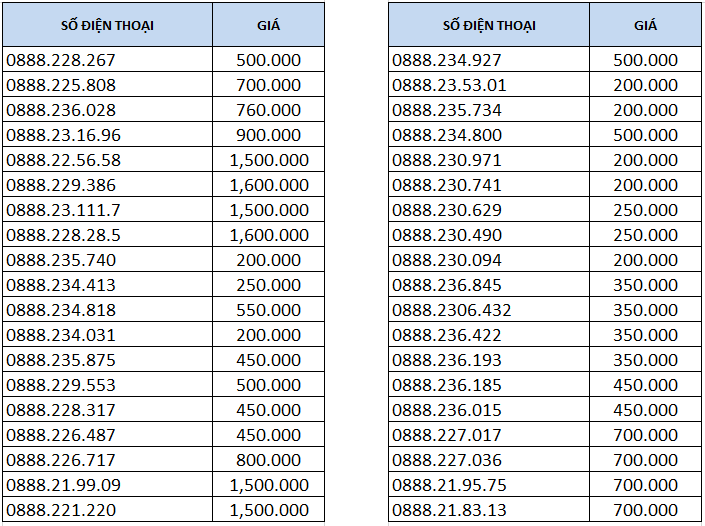
Task: Click the number 0888.230.629
Action: (447, 210)
